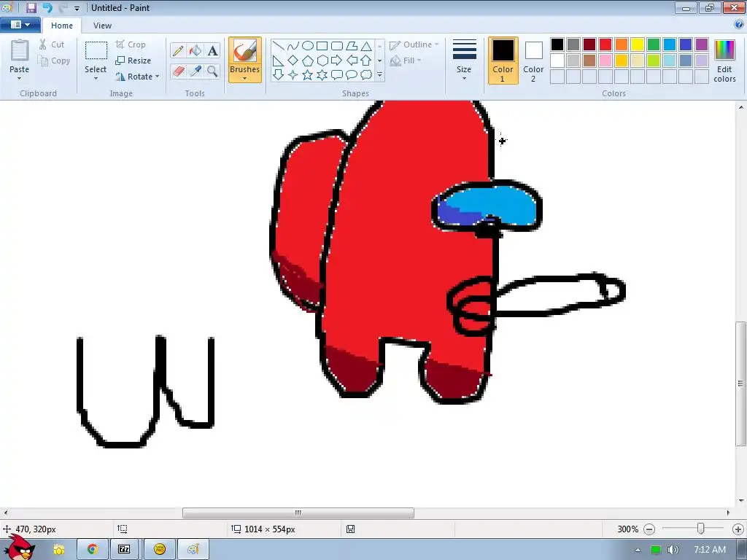747x560 pixels.
Task: Activate the Color 1 button
Action: (503, 61)
